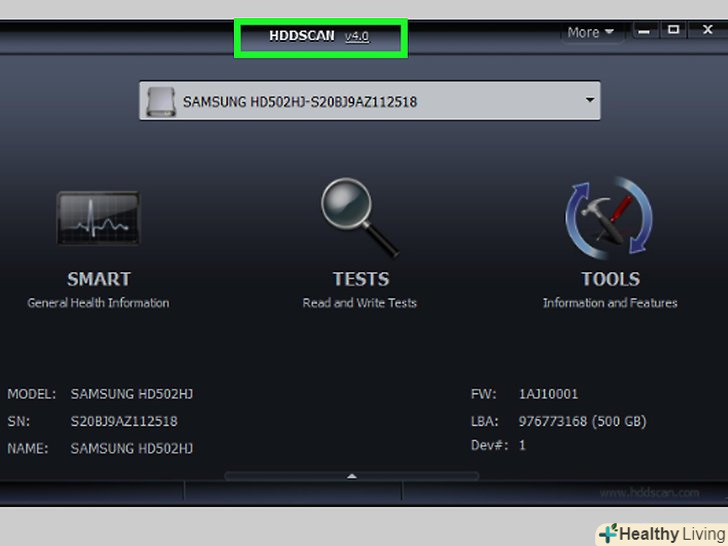Click the firmware value 1AJ10001
The image size is (728, 546).
(548, 394)
